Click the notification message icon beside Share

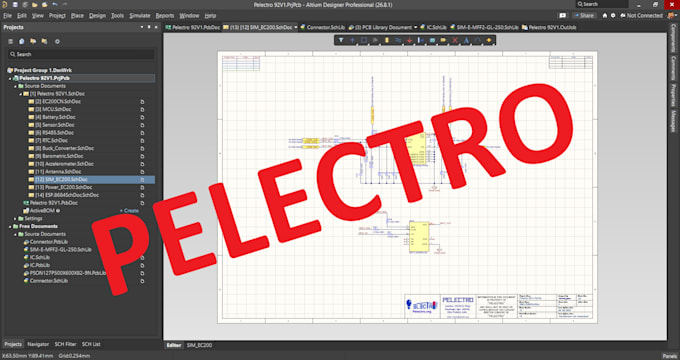tap(562, 15)
